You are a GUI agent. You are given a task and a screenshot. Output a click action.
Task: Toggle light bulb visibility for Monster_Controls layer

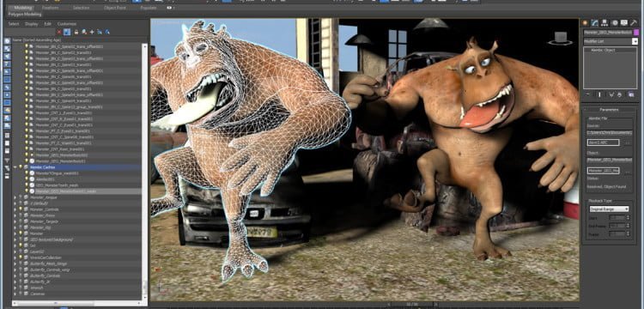point(21,209)
